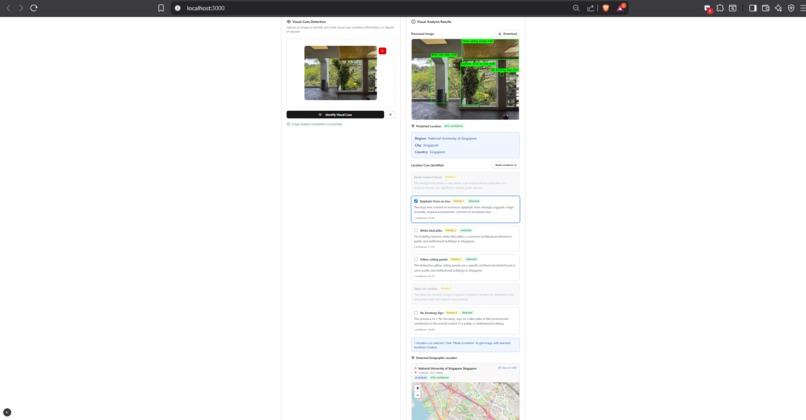Image resolution: width=806 pixels, height=420 pixels.
Task: Open the extension icon with red badge
Action: pos(708,9)
